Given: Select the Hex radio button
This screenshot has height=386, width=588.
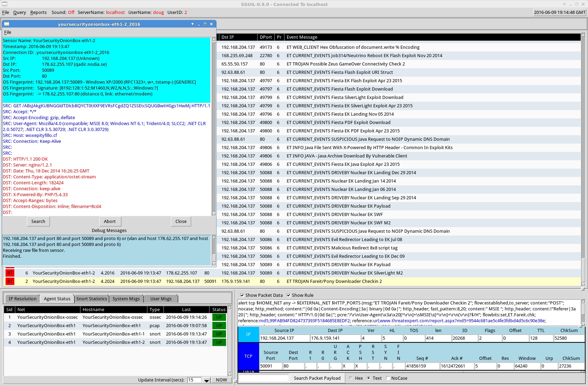Looking at the screenshot, I should 350,378.
